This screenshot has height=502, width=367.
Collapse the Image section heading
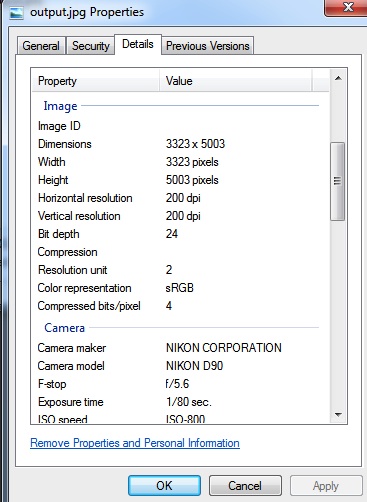[60, 106]
